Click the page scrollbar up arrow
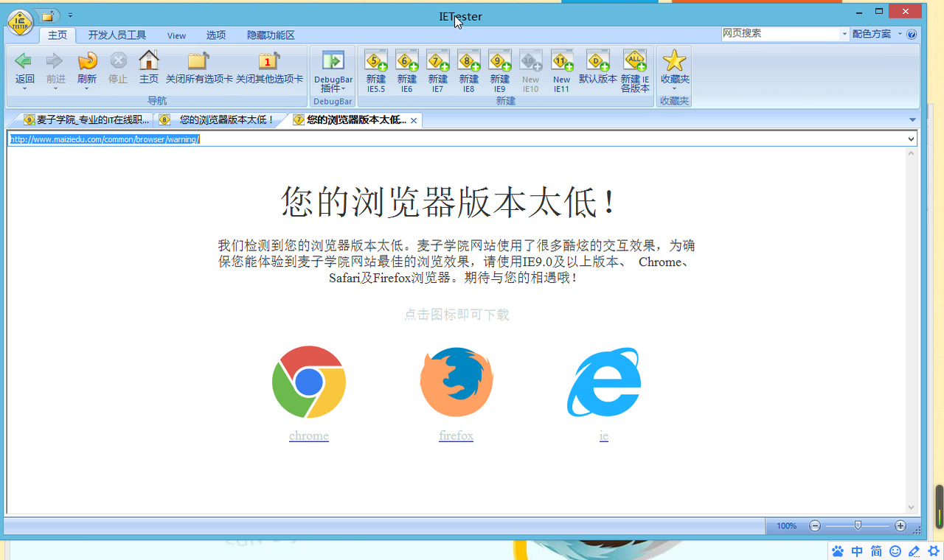This screenshot has height=560, width=944. 912,153
